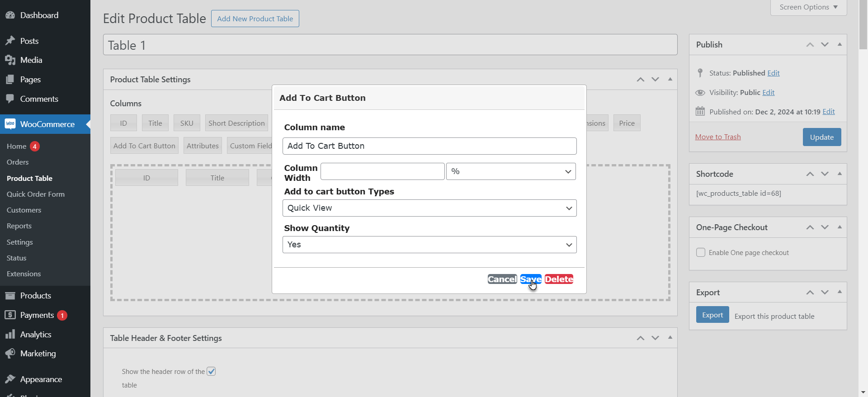Collapse the Publish panel toggle arrow

tap(840, 44)
